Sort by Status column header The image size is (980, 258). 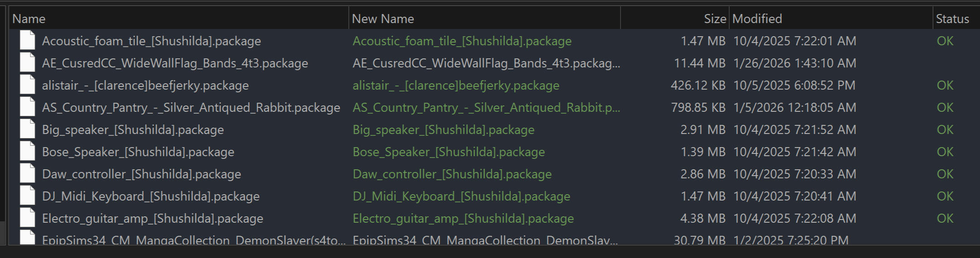[x=952, y=19]
